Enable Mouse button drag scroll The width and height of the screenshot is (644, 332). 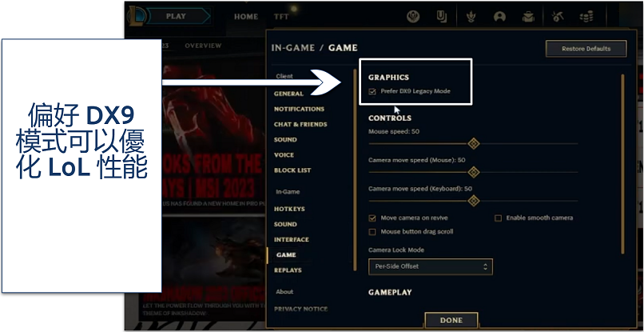coord(372,232)
